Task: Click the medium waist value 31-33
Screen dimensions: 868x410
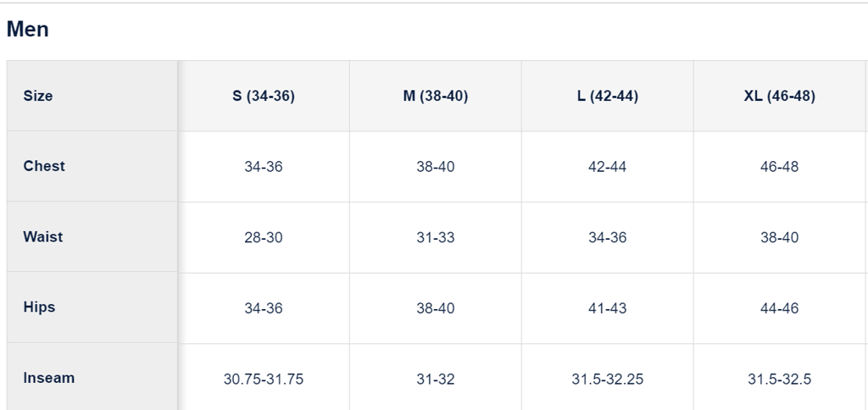Action: 436,238
